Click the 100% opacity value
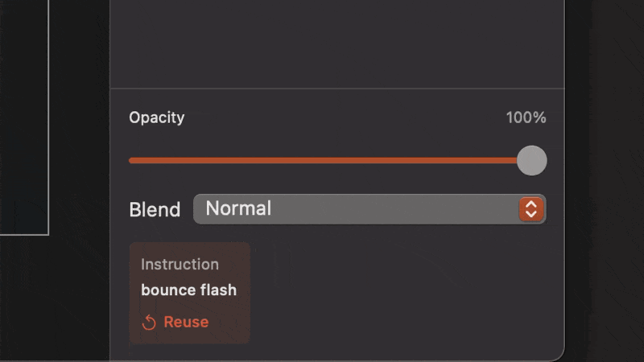Screen dimensions: 644x362 [x=526, y=117]
